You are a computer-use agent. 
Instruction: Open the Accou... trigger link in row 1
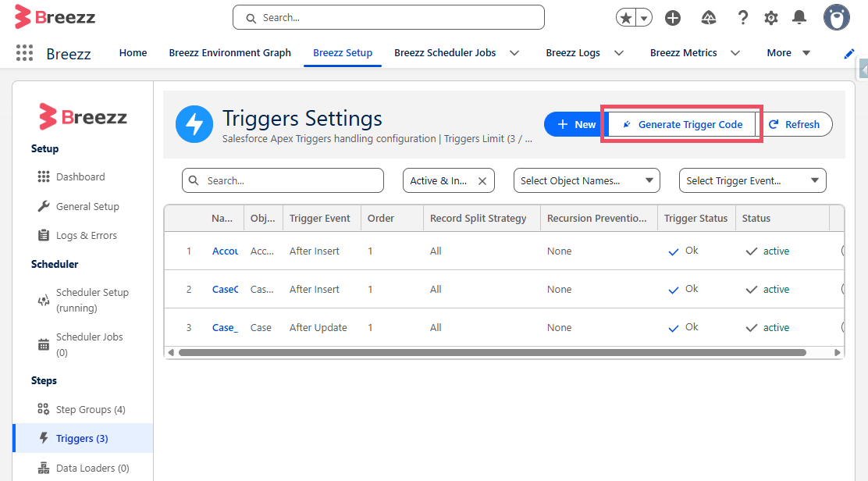pyautogui.click(x=226, y=251)
